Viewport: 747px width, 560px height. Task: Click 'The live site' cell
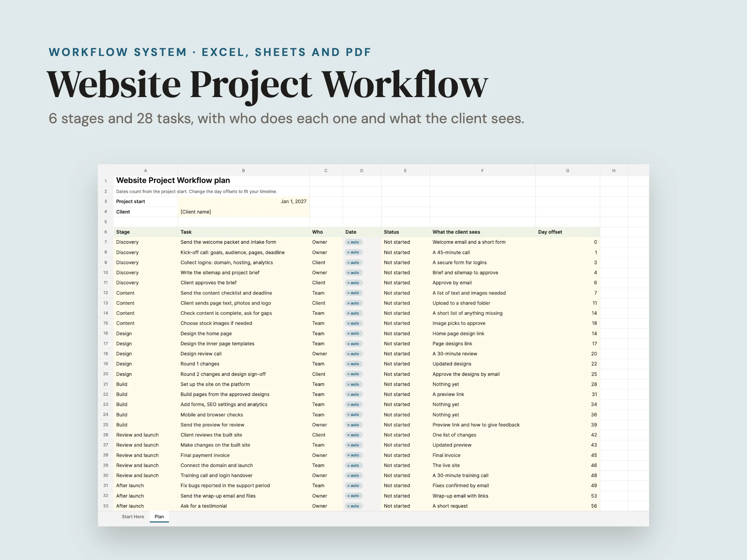click(x=483, y=466)
